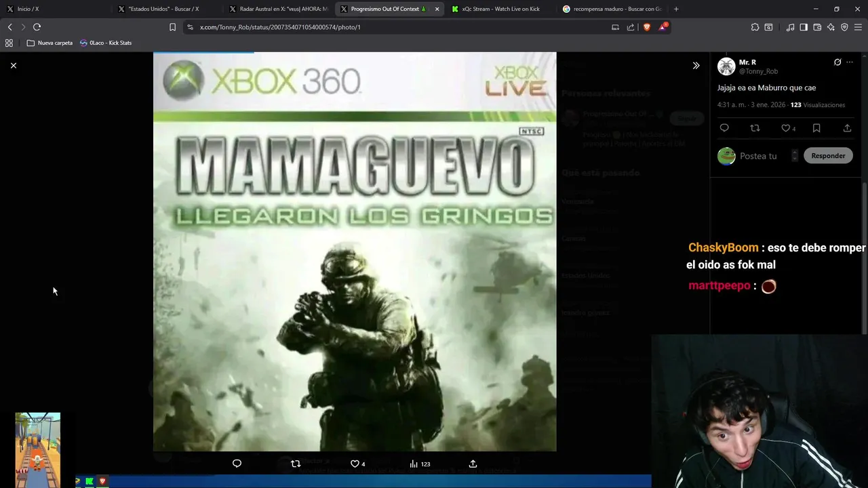Collapse the tweet sidebar with the double-chevron icon

(x=696, y=66)
